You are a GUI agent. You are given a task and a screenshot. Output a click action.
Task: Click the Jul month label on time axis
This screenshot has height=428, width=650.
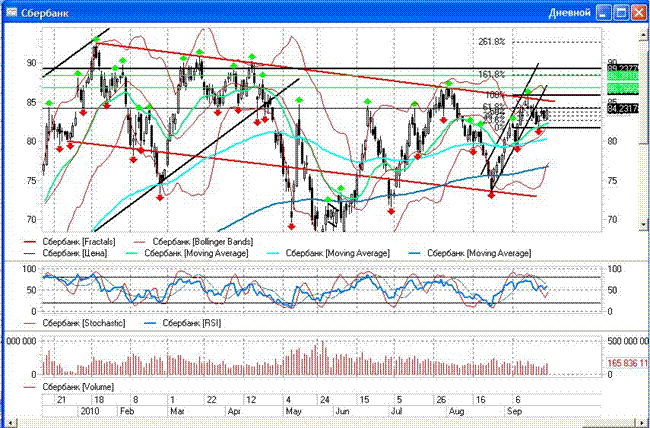coord(397,411)
